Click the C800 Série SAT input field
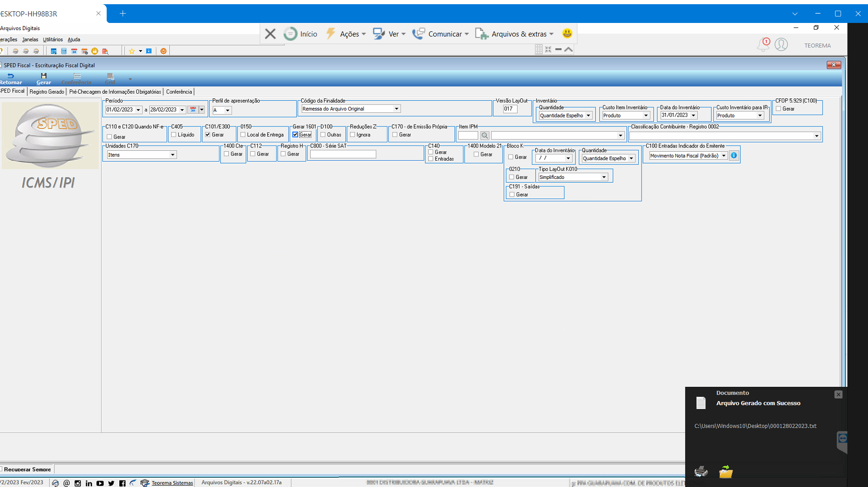Viewport: 868px width, 487px height. pos(343,154)
